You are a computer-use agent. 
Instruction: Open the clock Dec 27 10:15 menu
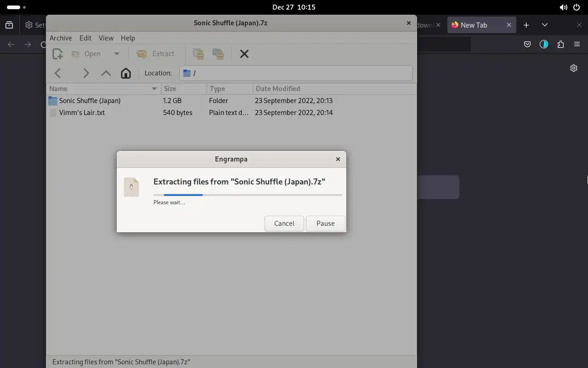pyautogui.click(x=294, y=7)
